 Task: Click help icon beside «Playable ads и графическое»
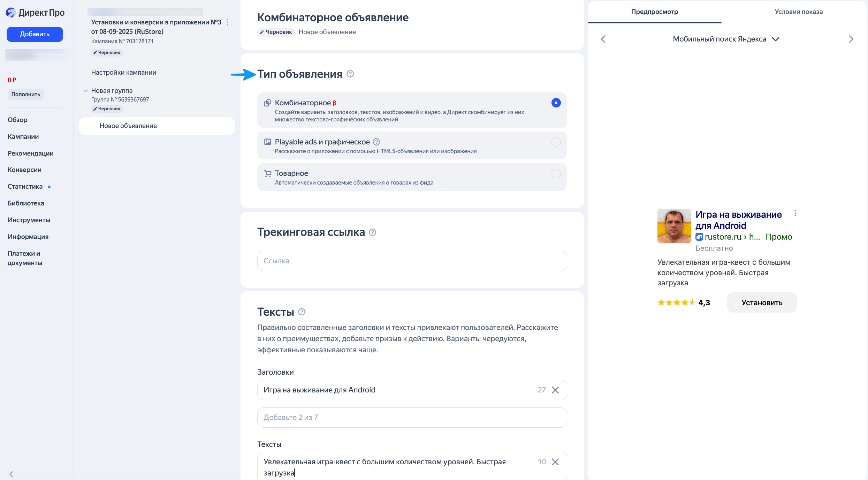coord(376,142)
